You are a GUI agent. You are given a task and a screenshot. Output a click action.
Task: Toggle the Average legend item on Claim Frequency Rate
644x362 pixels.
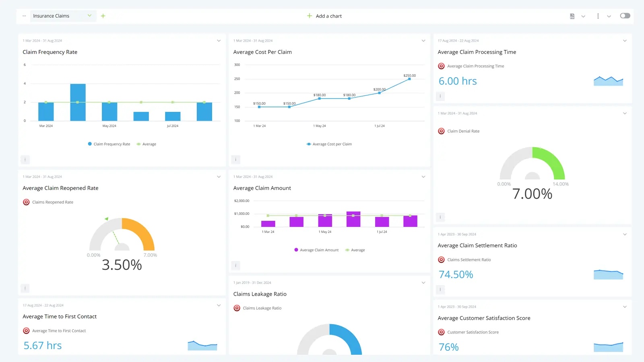pyautogui.click(x=147, y=144)
